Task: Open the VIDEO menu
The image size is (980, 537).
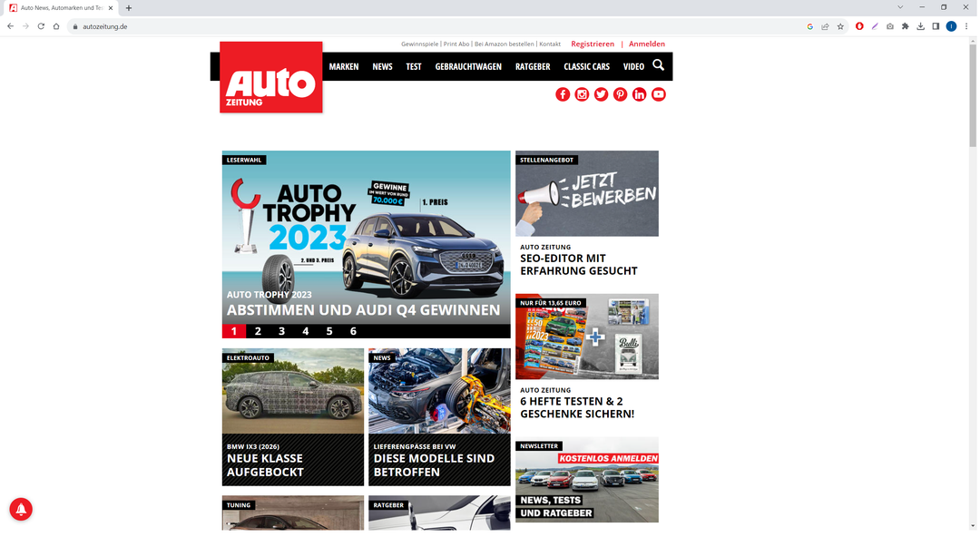Action: pos(634,67)
